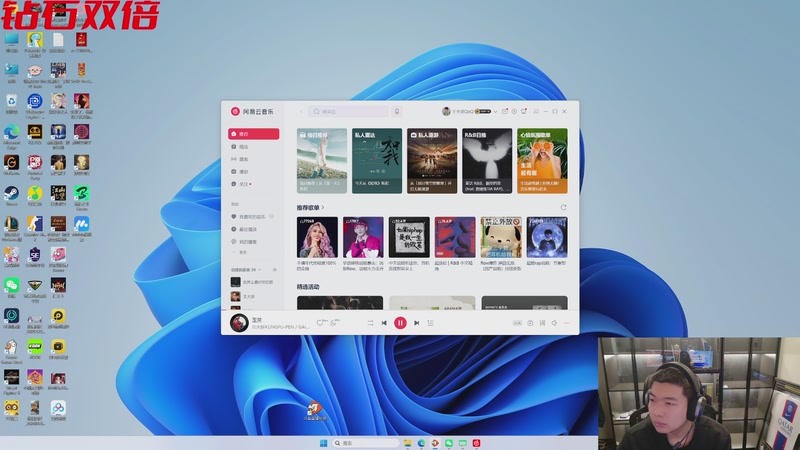Open the 私人雷达 card

tap(377, 161)
